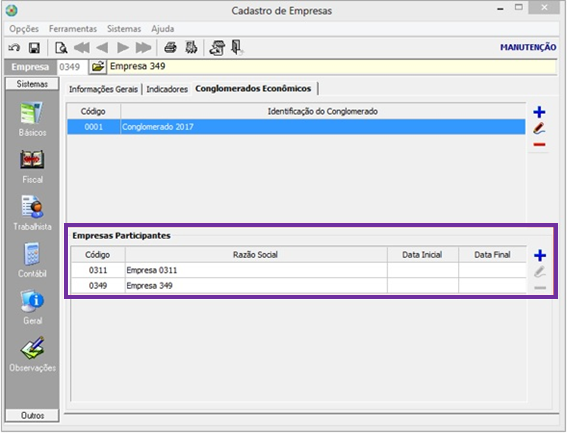Switch to the Indicadores tab

(x=167, y=89)
